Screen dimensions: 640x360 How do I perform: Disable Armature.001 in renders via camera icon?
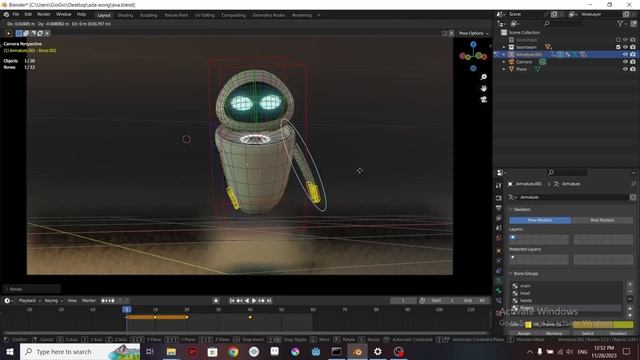coord(633,54)
